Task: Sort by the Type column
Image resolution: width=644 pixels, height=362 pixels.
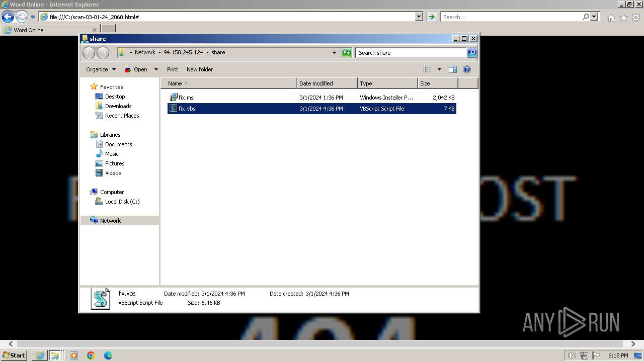Action: [x=387, y=83]
